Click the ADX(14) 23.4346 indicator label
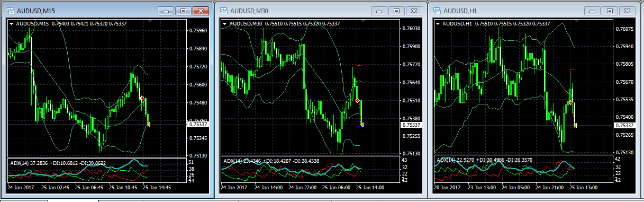Viewport: 644px width, 202px height. tap(271, 161)
